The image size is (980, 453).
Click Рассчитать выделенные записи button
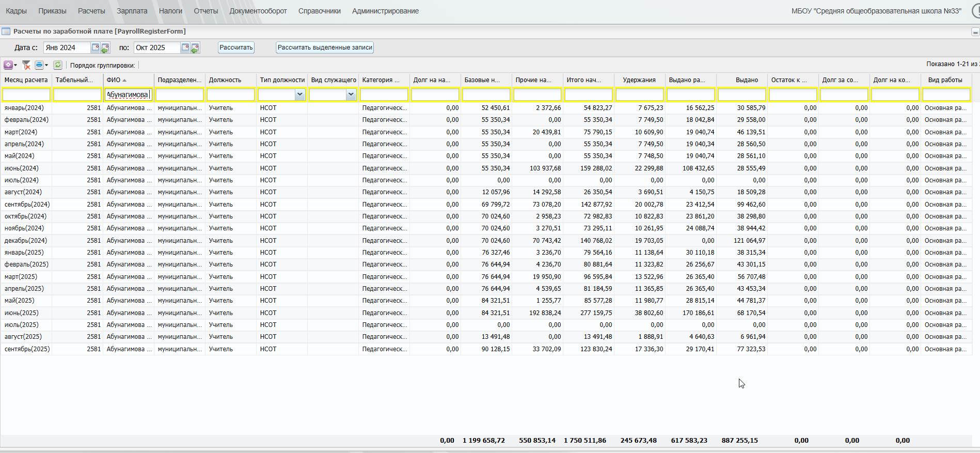[x=325, y=48]
